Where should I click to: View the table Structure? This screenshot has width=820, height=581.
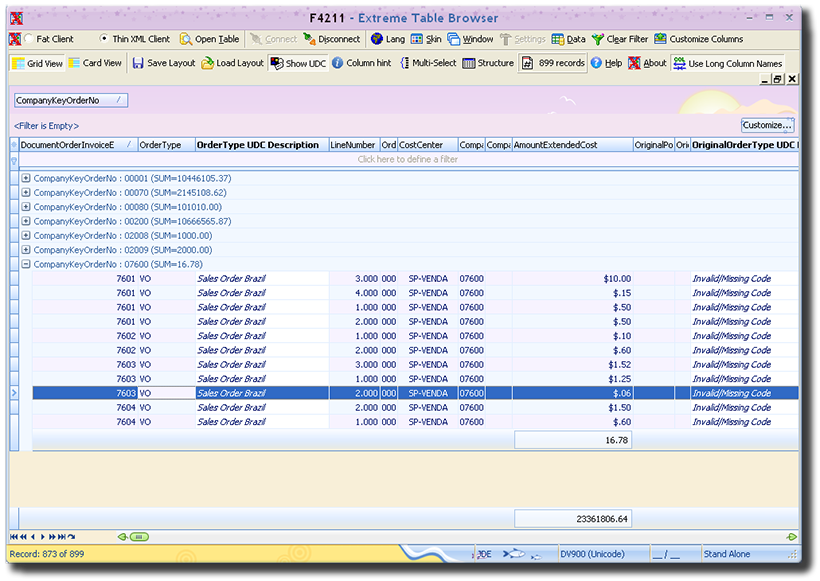(488, 63)
